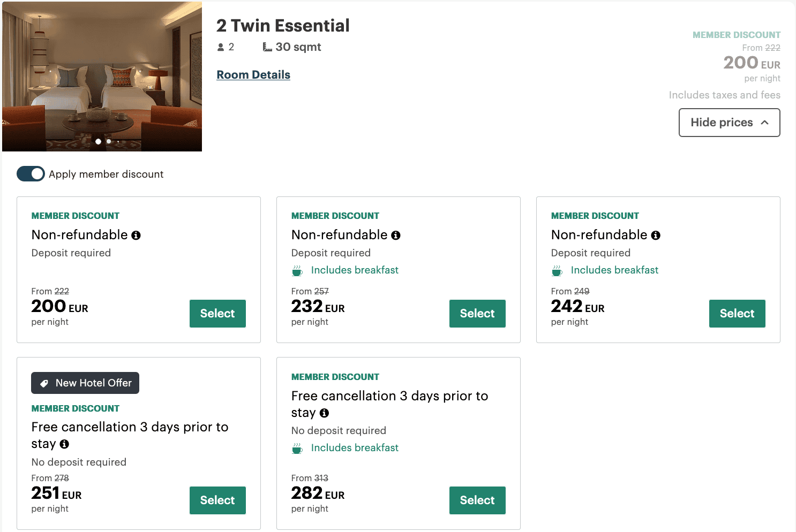796x532 pixels.
Task: Select the 282 EUR free cancellation rate
Action: pyautogui.click(x=477, y=500)
